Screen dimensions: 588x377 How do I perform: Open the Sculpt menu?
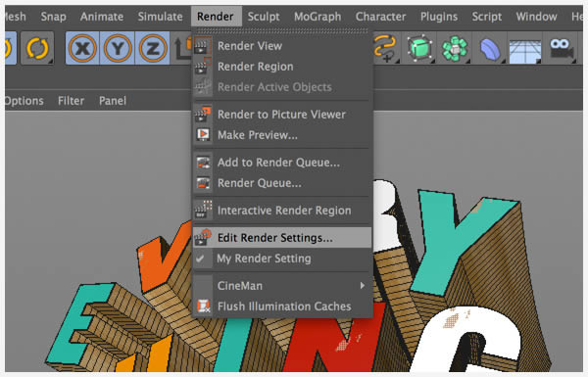point(264,17)
